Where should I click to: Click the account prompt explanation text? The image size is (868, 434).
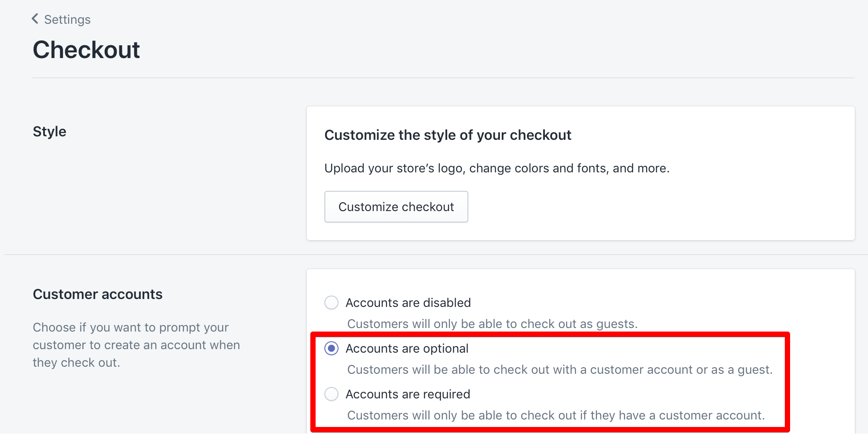(136, 345)
